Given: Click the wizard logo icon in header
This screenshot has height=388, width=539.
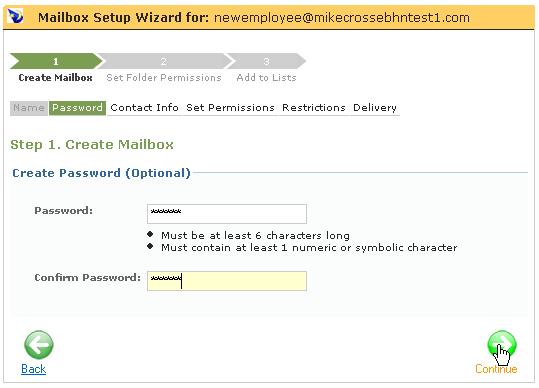Looking at the screenshot, I should 15,16.
